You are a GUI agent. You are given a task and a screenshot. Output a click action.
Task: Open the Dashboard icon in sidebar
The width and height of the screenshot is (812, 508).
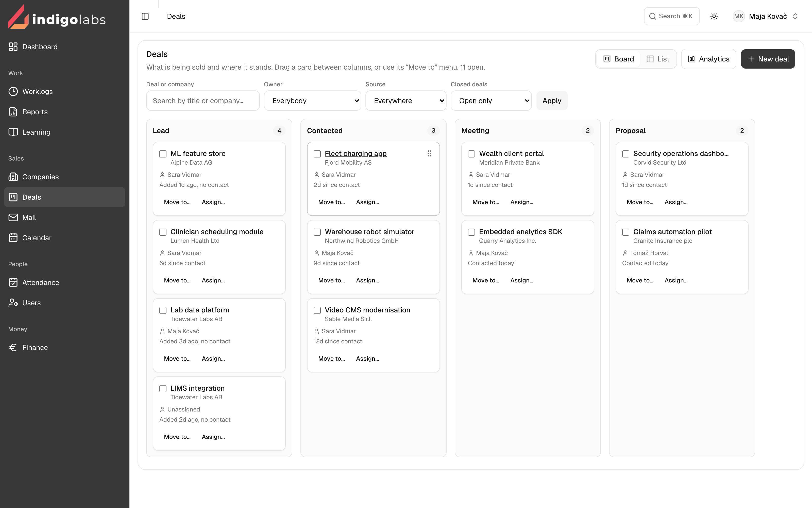[13, 47]
